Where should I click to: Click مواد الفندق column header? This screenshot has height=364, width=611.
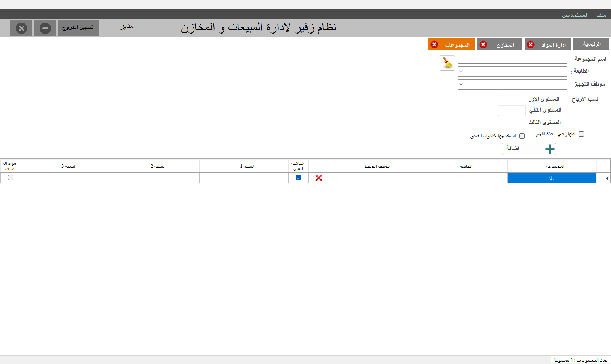coord(11,166)
